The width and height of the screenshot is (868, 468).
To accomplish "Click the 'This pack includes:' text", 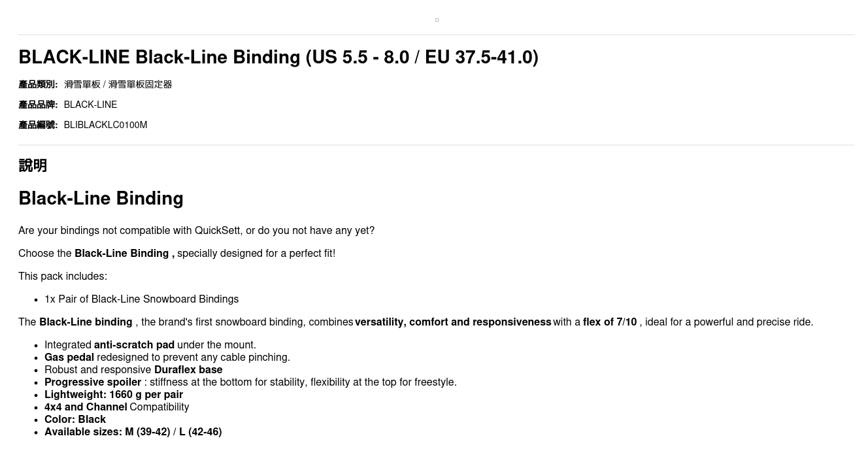I will (x=63, y=276).
